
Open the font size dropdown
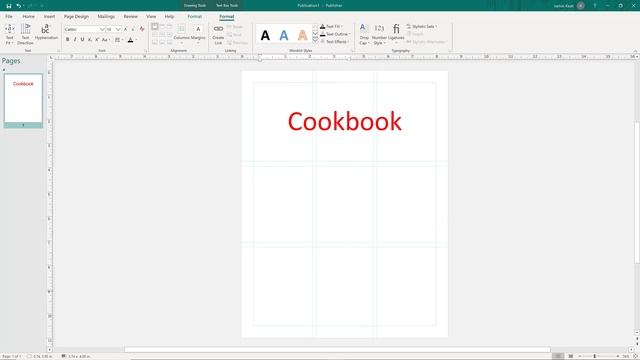pyautogui.click(x=118, y=29)
